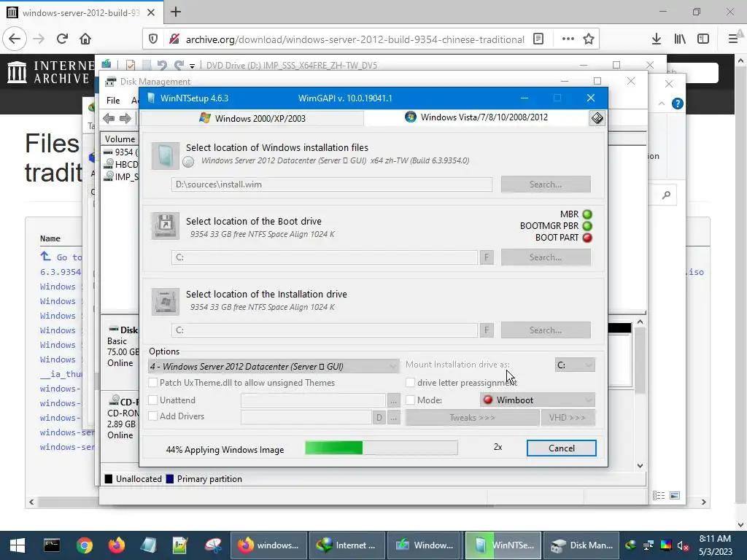The width and height of the screenshot is (747, 560).
Task: Open Firefox home page icon
Action: tap(85, 39)
